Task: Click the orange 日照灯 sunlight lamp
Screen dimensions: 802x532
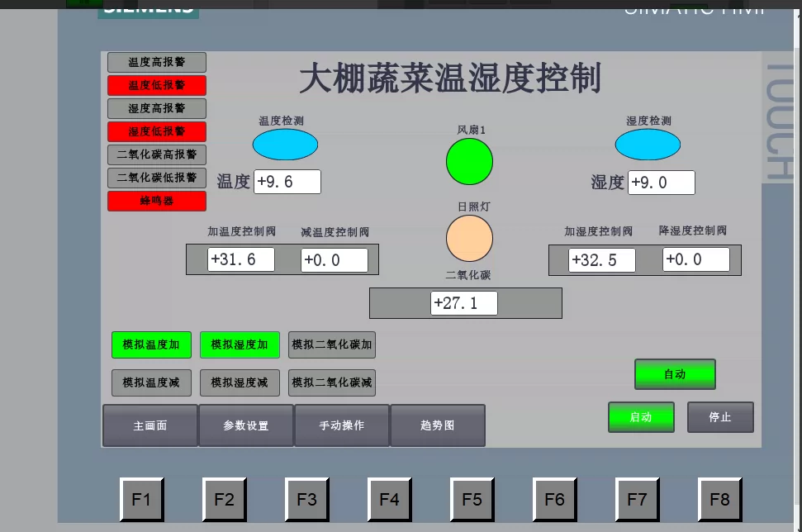Action: coord(469,239)
